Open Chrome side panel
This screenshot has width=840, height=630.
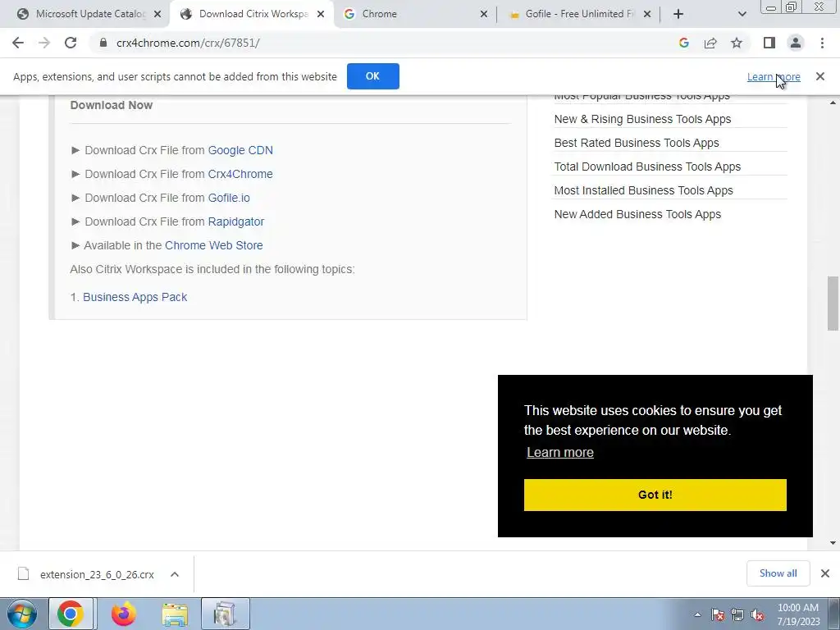pyautogui.click(x=769, y=43)
